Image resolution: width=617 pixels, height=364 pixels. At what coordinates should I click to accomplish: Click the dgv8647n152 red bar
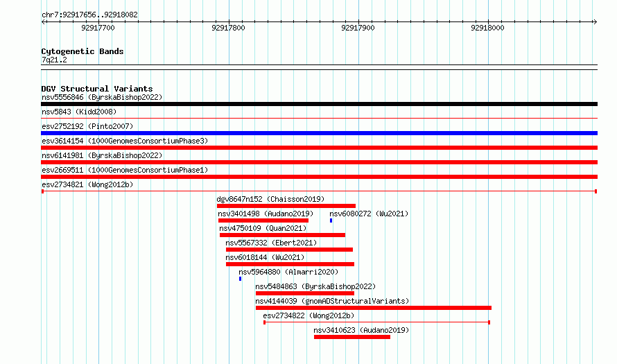tap(286, 206)
